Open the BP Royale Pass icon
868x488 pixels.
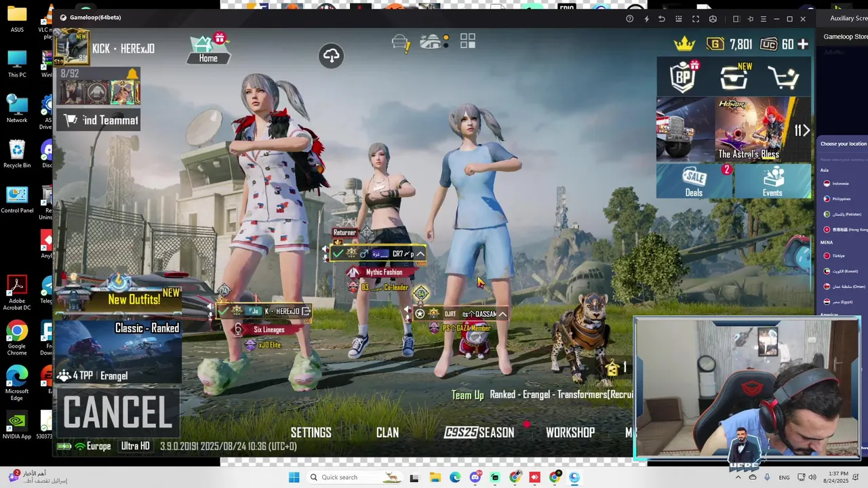pyautogui.click(x=684, y=77)
